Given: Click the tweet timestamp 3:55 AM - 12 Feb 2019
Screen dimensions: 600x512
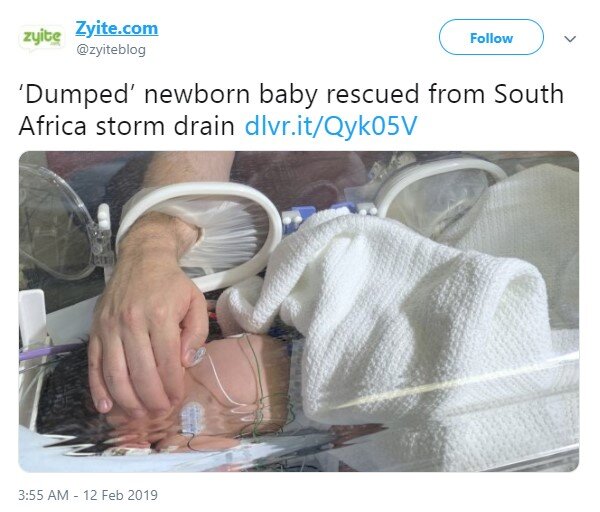Looking at the screenshot, I should tap(88, 495).
